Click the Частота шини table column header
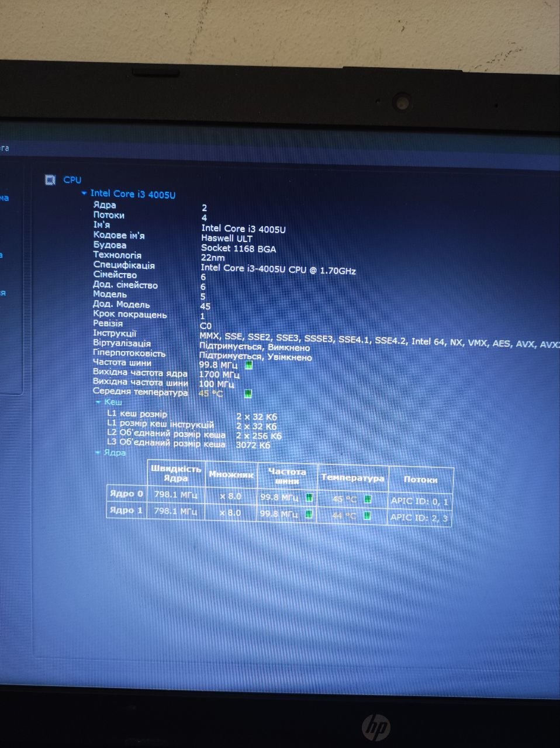Image resolution: width=560 pixels, height=748 pixels. click(x=287, y=476)
